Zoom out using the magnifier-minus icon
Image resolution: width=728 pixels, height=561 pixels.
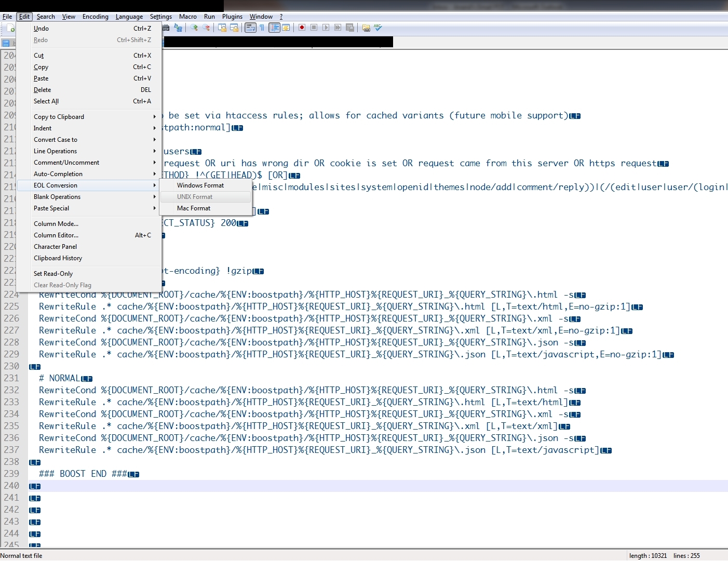click(206, 28)
